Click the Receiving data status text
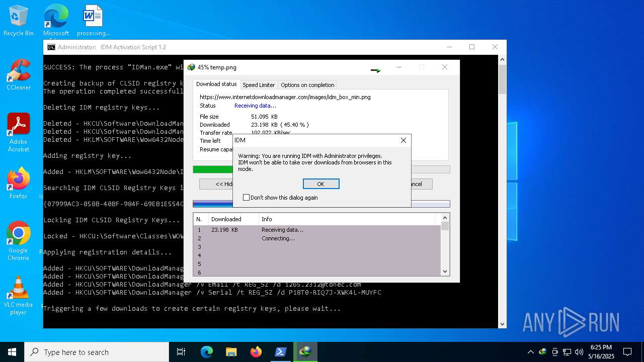The image size is (644, 362). pos(255,106)
